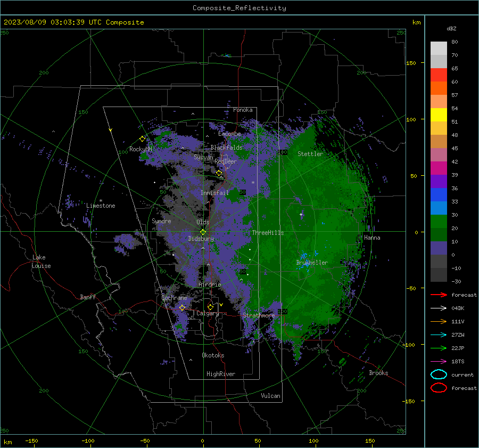Click the orange 57-60 dBZ color swatch
This screenshot has height=448, width=479.
[439, 88]
